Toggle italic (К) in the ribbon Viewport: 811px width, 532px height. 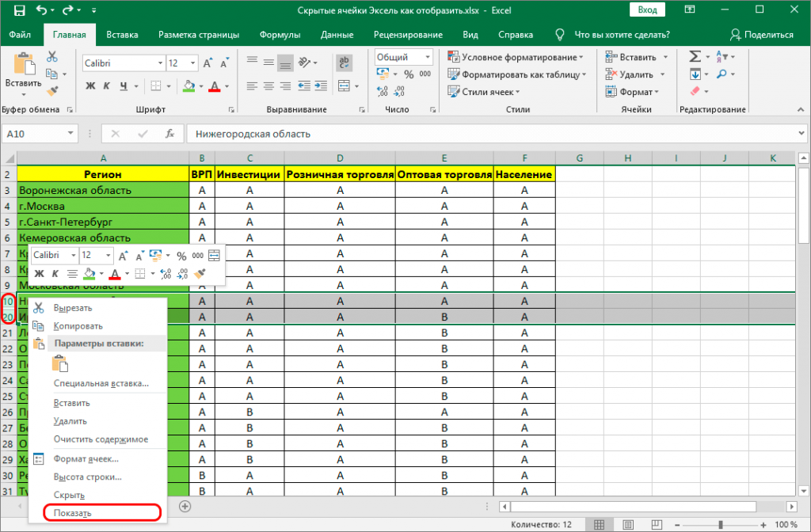(x=107, y=86)
